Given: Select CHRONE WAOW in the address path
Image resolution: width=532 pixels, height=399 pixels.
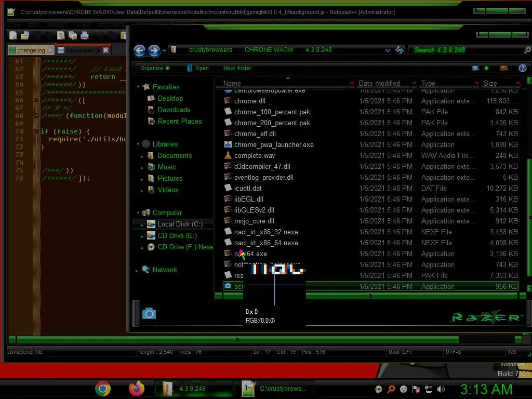Looking at the screenshot, I should click(x=269, y=49).
